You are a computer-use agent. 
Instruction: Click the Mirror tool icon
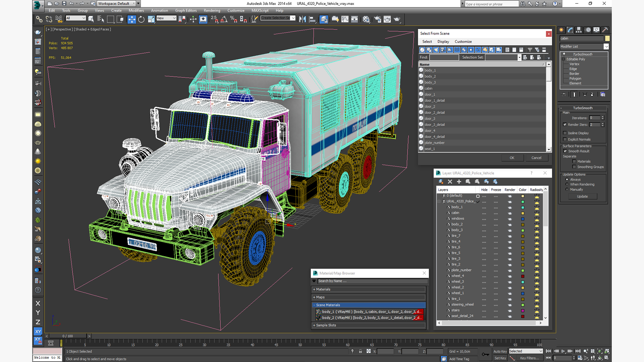302,19
